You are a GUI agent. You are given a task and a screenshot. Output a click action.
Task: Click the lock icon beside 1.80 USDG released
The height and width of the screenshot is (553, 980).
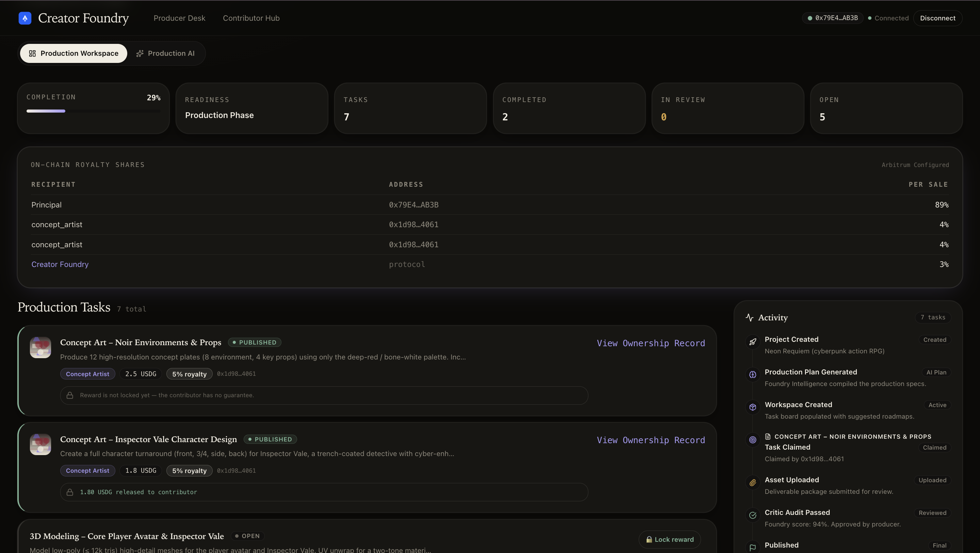coord(70,492)
